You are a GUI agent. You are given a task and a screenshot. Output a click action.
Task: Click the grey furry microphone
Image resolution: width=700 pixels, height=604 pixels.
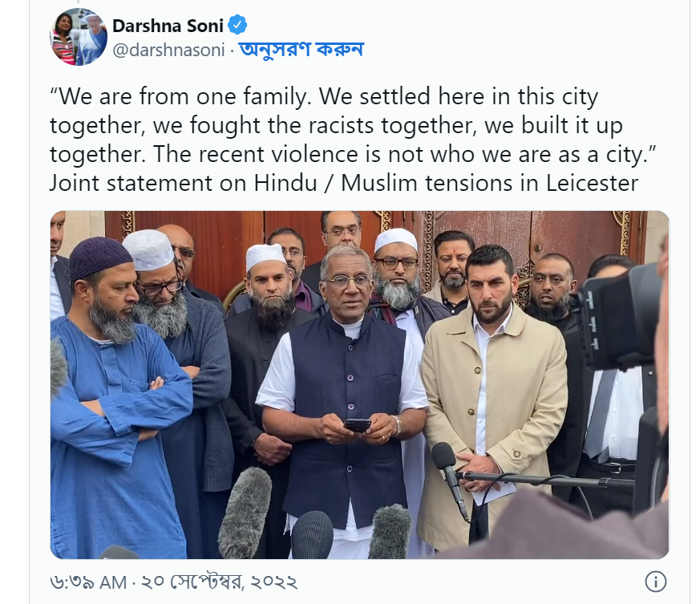[245, 513]
